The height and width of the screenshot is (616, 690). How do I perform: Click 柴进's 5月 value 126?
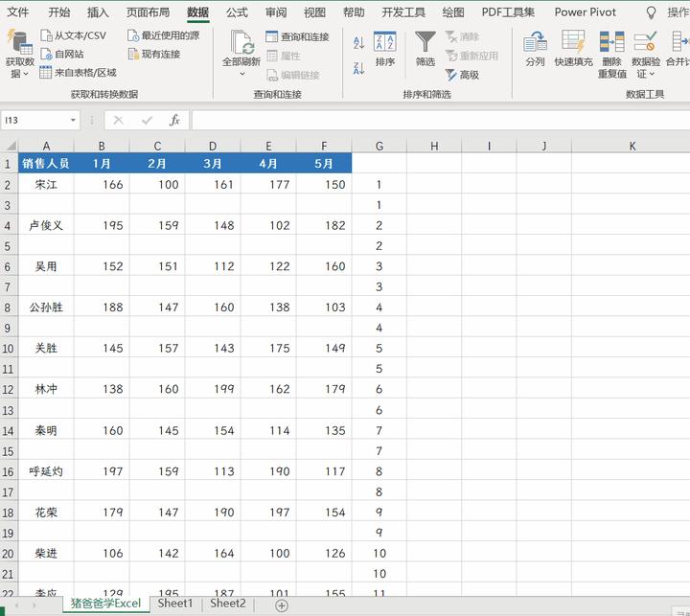click(324, 553)
